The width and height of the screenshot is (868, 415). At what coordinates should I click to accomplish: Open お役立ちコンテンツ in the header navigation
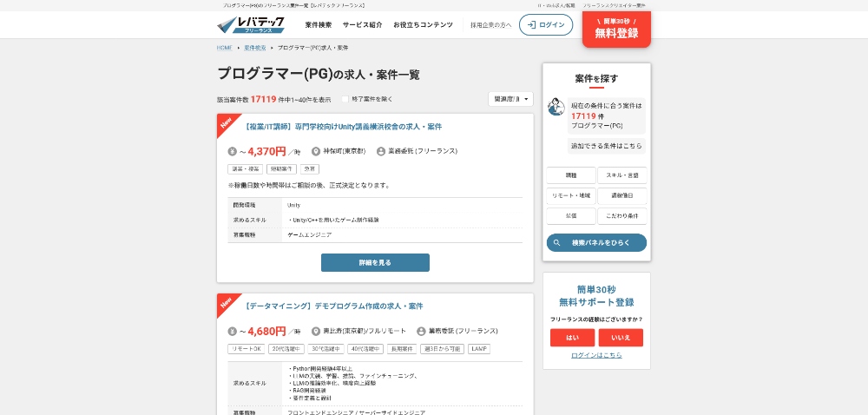click(423, 25)
